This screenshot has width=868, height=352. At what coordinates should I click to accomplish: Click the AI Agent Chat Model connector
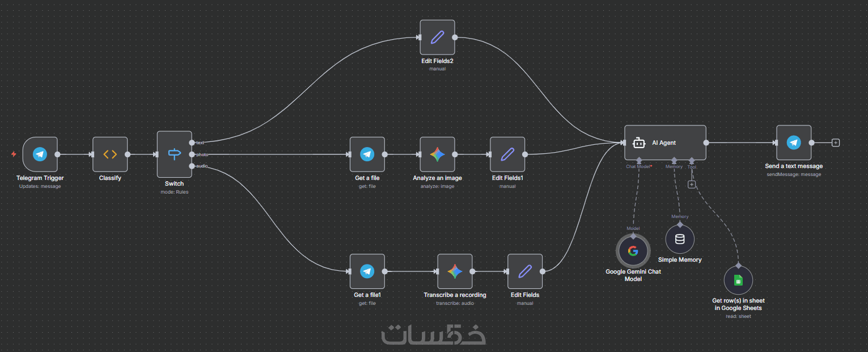pyautogui.click(x=639, y=160)
